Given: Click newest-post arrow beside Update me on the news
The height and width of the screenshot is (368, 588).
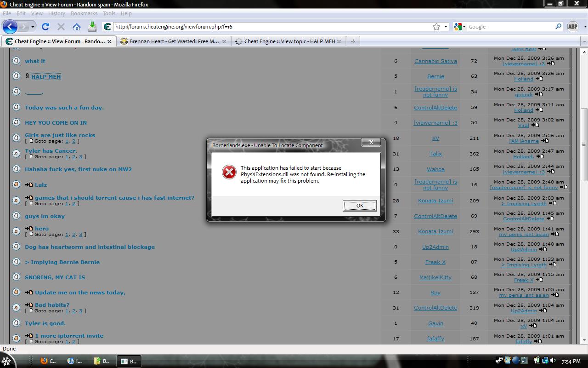Looking at the screenshot, I should pos(29,293).
